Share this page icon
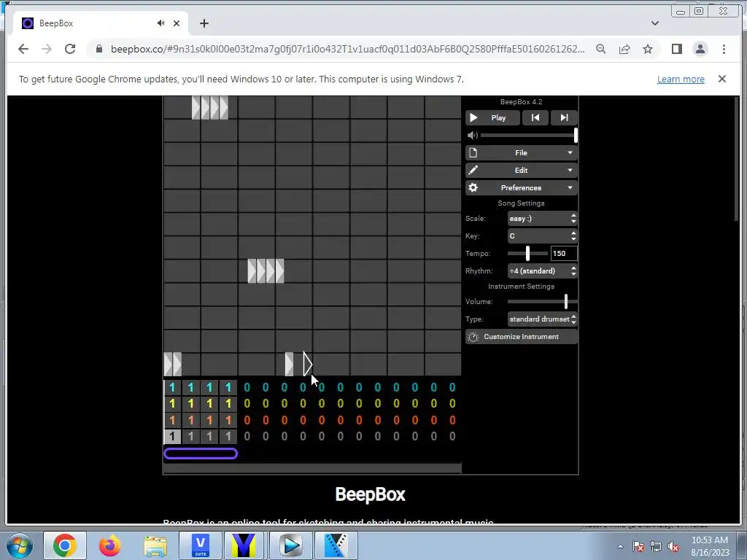The width and height of the screenshot is (747, 560). click(624, 49)
